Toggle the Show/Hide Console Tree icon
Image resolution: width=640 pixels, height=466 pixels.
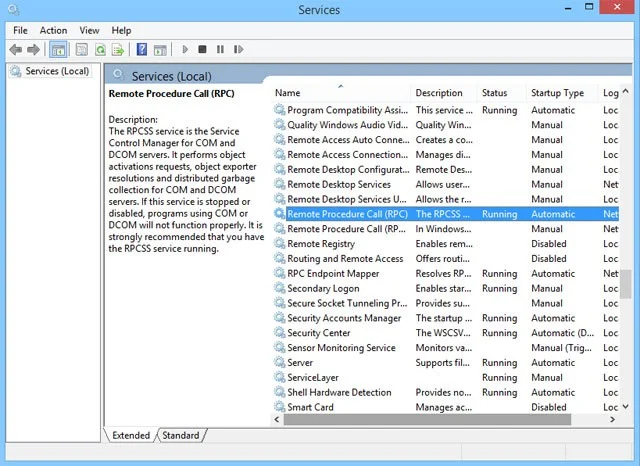pos(58,50)
